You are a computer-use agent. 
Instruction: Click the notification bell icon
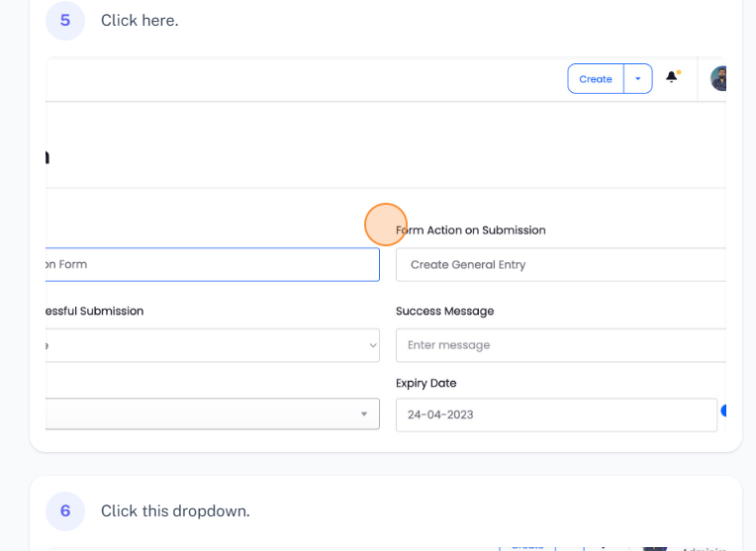(x=673, y=77)
